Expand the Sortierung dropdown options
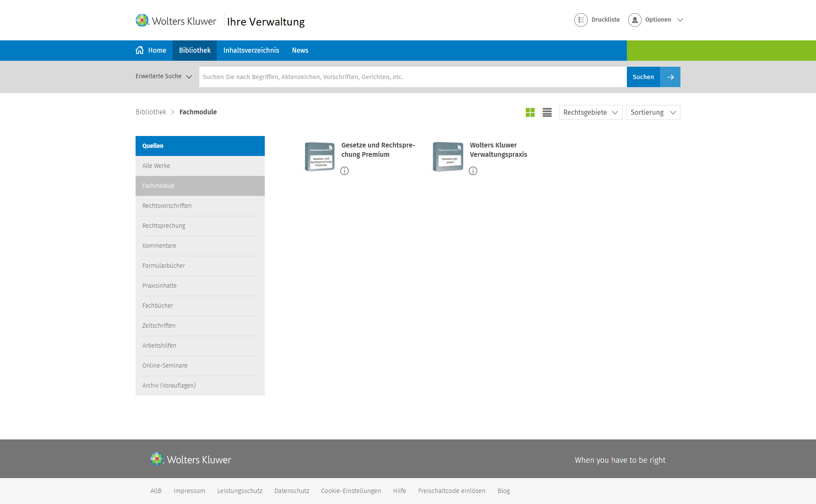The height and width of the screenshot is (504, 816). point(653,112)
